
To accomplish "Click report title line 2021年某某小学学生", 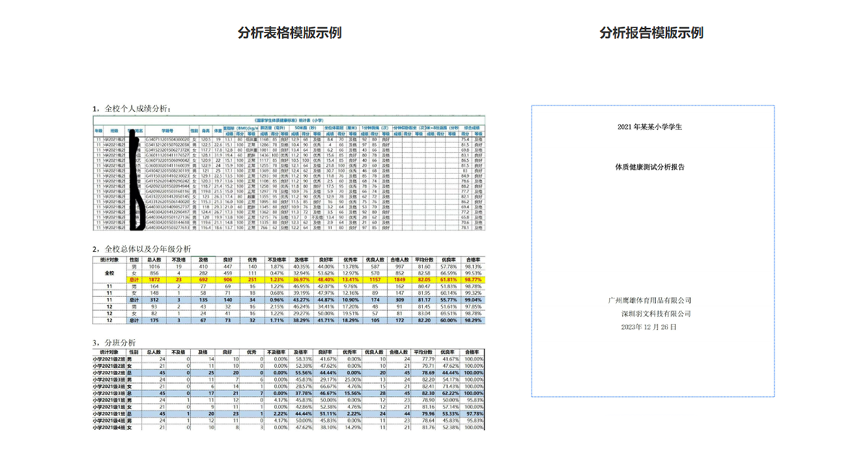I will (650, 126).
